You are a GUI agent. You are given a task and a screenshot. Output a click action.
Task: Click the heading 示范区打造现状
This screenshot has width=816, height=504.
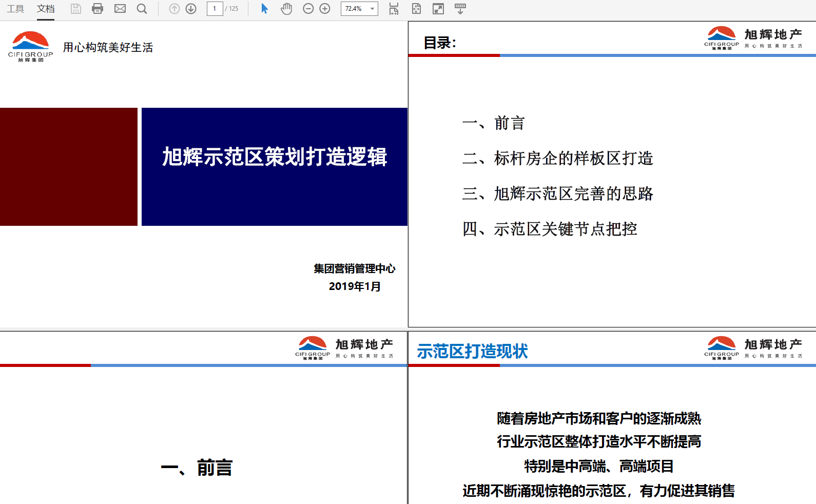point(472,352)
